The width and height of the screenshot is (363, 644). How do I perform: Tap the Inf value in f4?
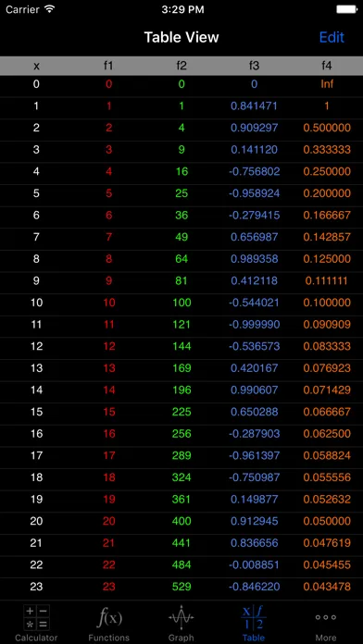[327, 84]
